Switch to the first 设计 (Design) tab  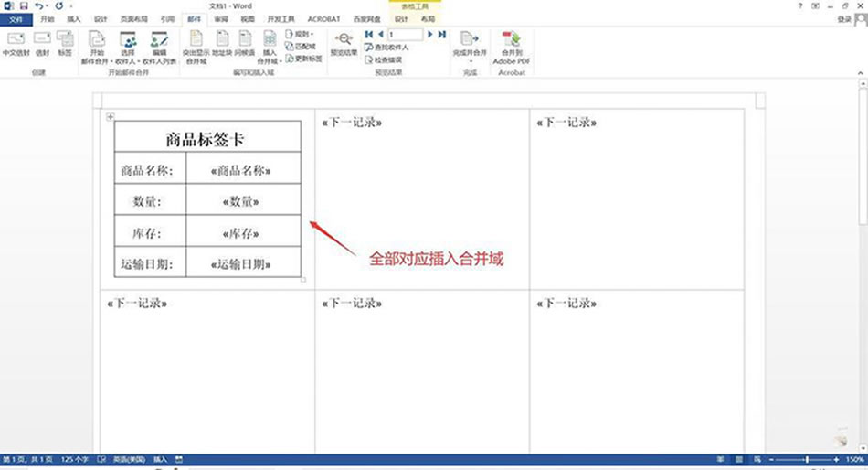(x=101, y=19)
